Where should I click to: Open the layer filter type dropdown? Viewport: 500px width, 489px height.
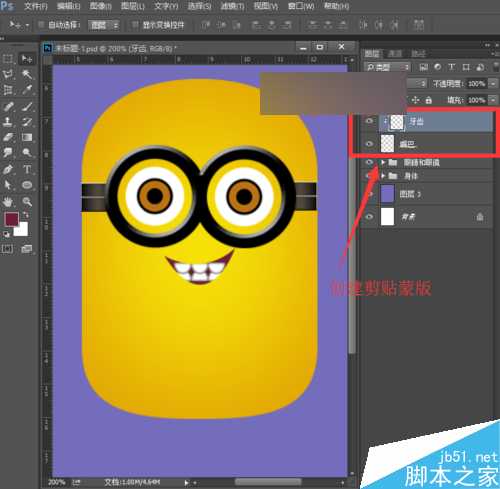coord(387,67)
